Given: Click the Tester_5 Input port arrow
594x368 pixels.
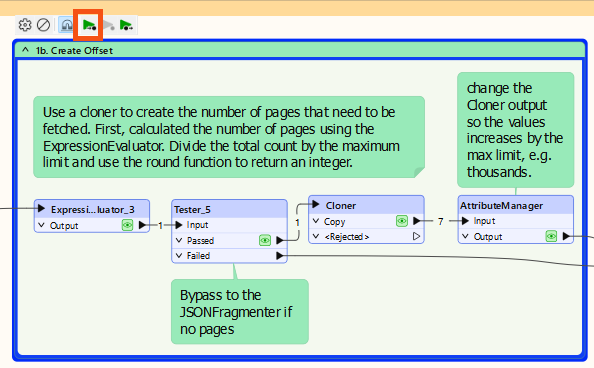Looking at the screenshot, I should (179, 225).
